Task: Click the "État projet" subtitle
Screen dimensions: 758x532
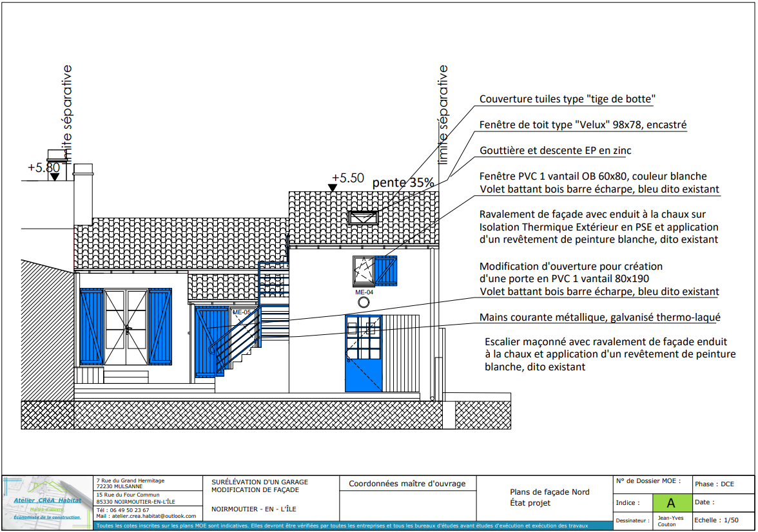Action: pyautogui.click(x=530, y=503)
